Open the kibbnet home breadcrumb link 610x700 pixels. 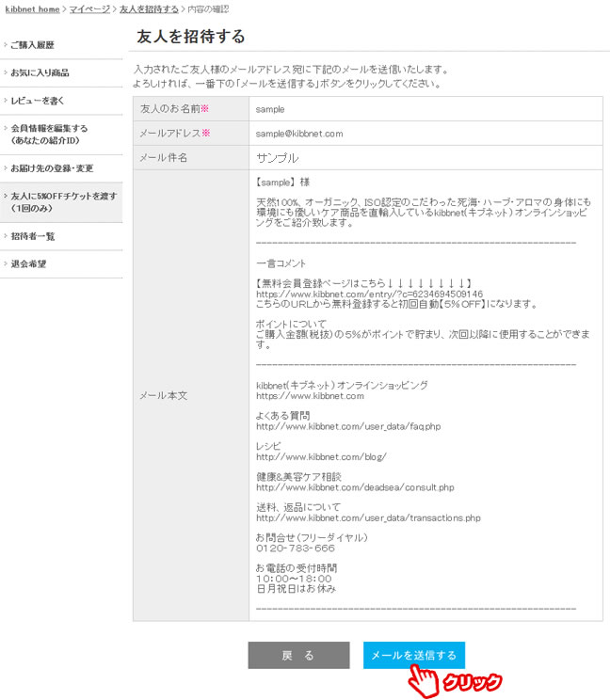tap(32, 8)
